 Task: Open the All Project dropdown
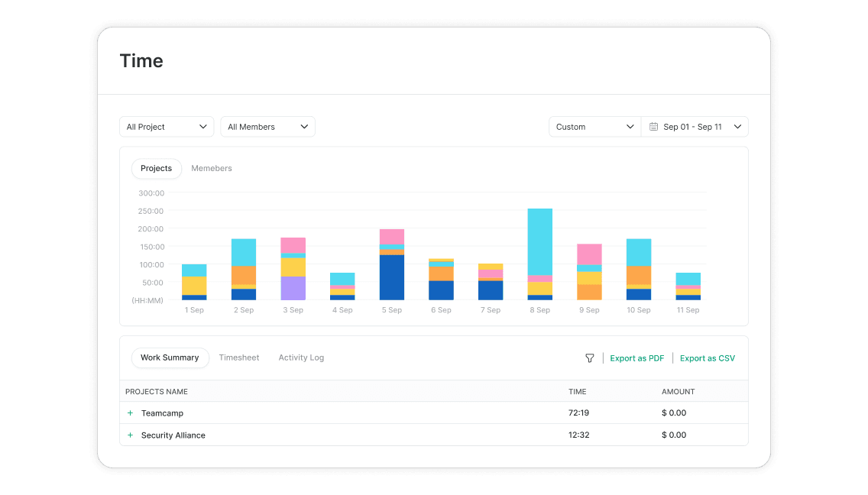[x=167, y=127]
